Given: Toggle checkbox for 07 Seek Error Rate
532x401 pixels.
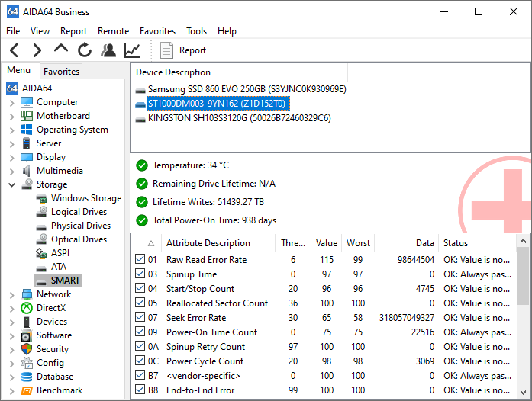Looking at the screenshot, I should pyautogui.click(x=140, y=317).
